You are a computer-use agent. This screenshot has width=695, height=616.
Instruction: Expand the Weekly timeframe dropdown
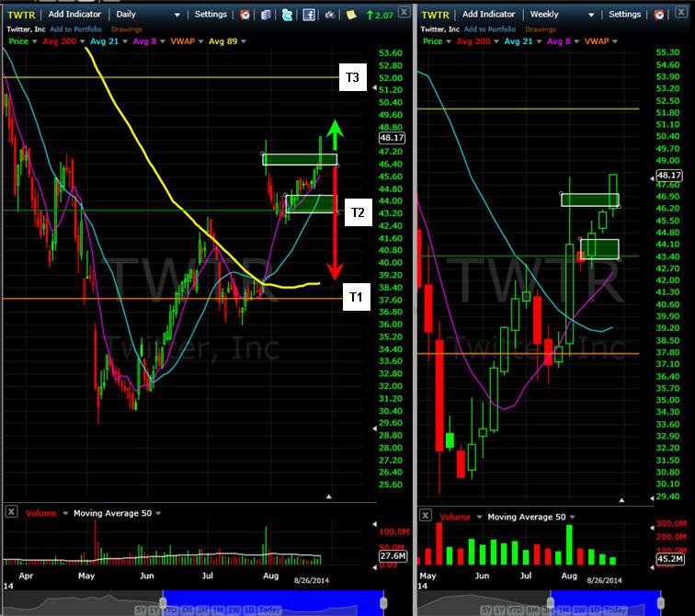pos(591,15)
